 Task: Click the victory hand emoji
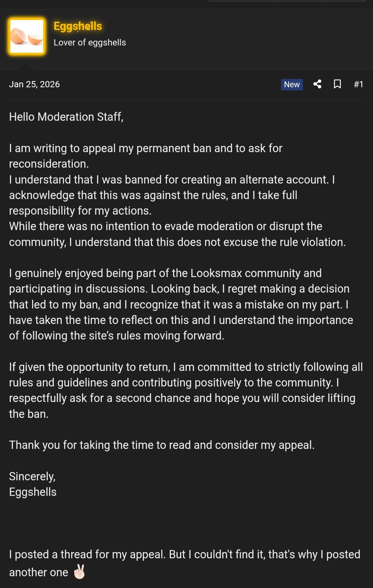tap(79, 572)
